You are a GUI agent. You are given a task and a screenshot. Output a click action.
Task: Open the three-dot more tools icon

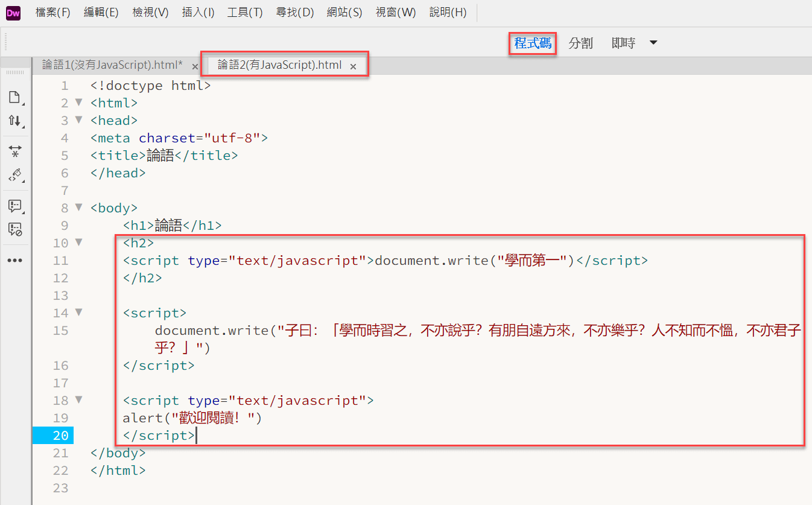[14, 261]
